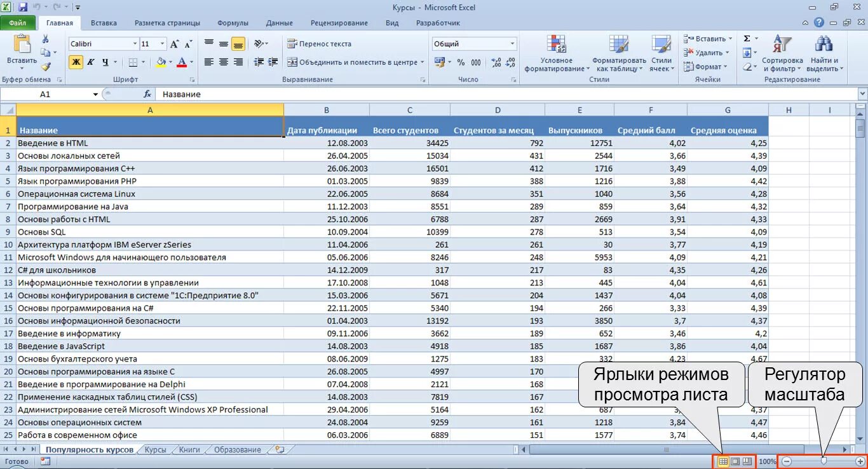This screenshot has height=469, width=868.
Task: Click the Borders icon
Action: tap(133, 62)
